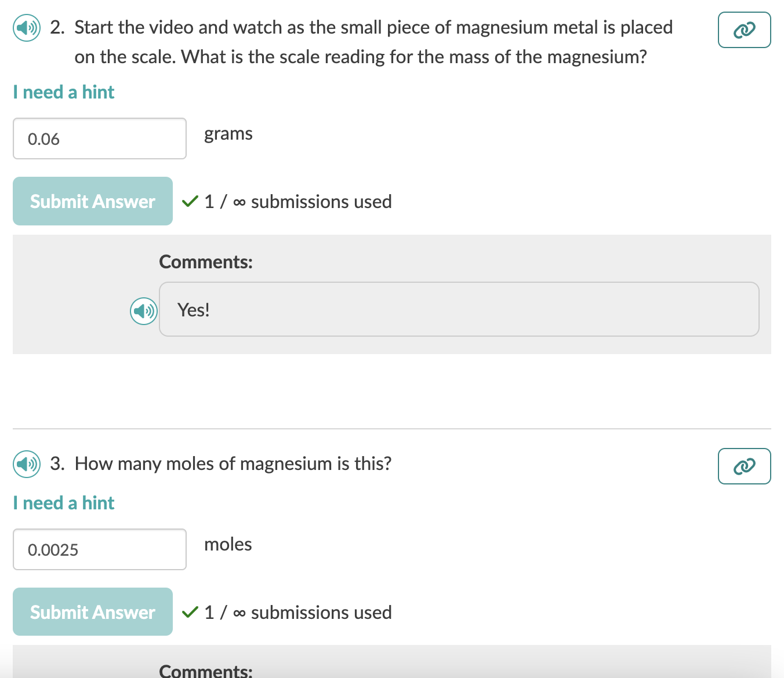Click question 2 text about magnesium metal
This screenshot has height=678, width=784.
click(373, 42)
